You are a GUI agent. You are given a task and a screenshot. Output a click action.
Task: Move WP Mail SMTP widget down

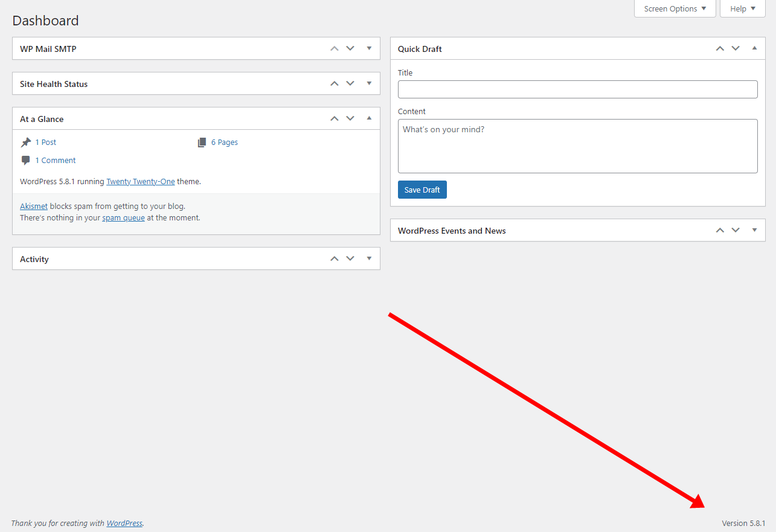pos(350,48)
